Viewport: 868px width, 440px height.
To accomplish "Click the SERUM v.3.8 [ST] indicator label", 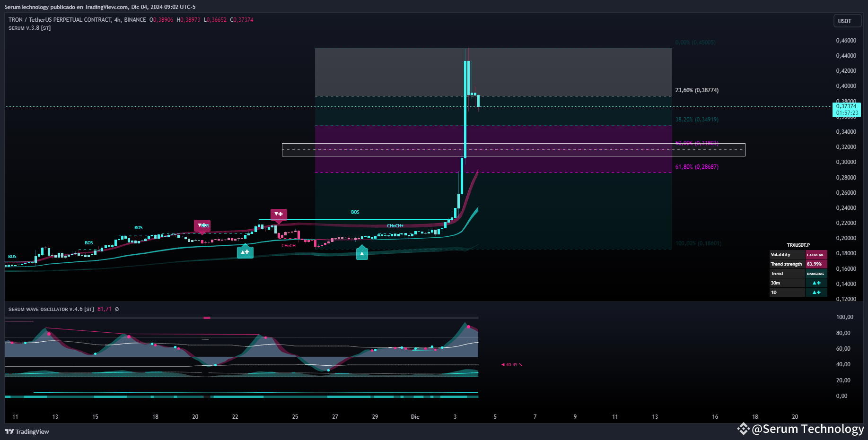I will point(29,28).
